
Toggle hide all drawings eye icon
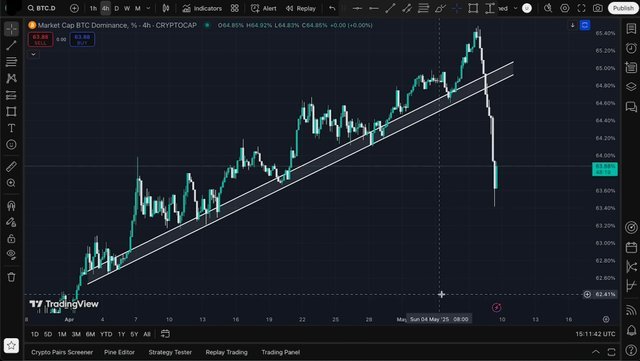tap(11, 255)
